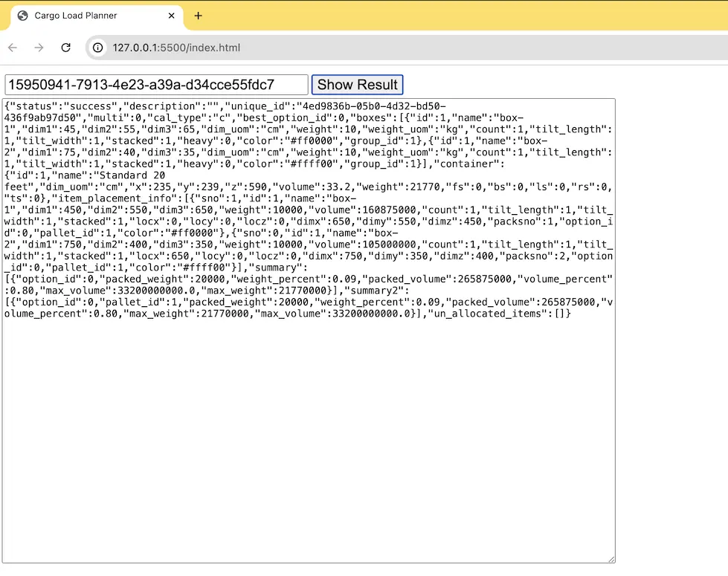Click the "Standard 20" container name
728x576 pixels.
click(132, 175)
